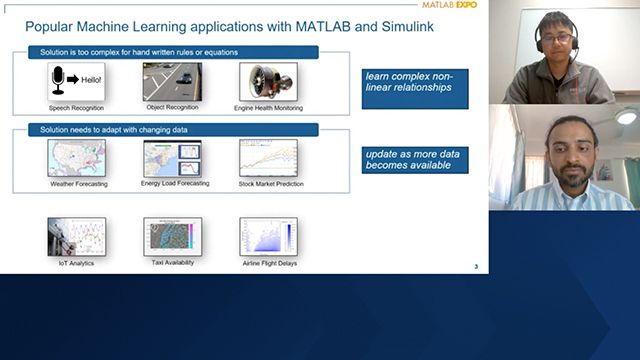Click the Engine Health Monitoring engine picture
This screenshot has width=640, height=360.
268,82
